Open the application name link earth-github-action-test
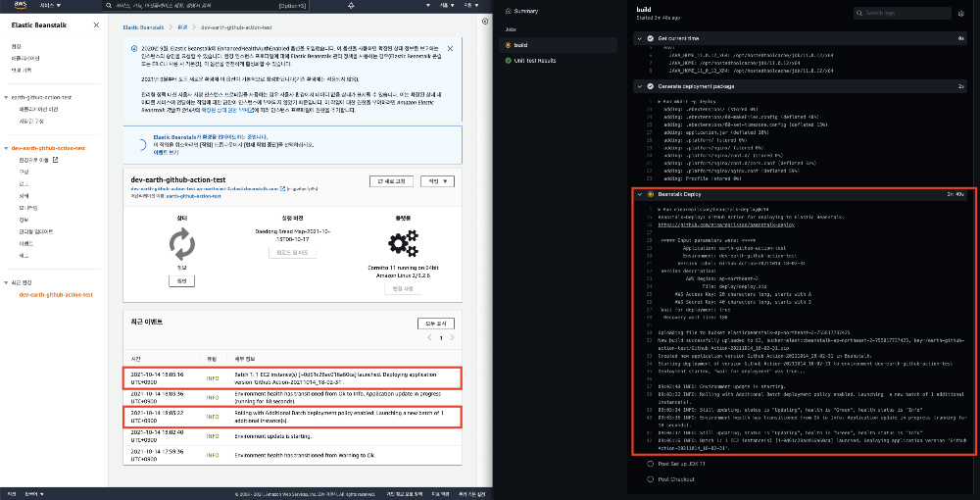The image size is (980, 500). 193,196
